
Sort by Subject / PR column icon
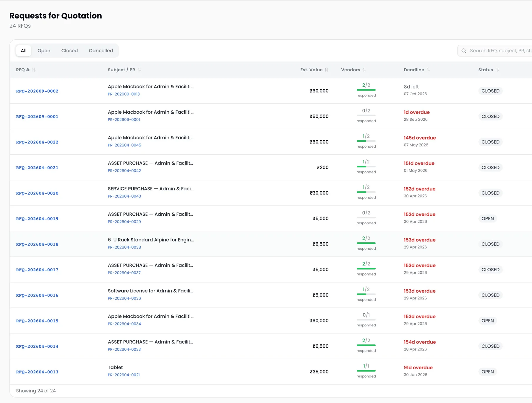(x=139, y=70)
